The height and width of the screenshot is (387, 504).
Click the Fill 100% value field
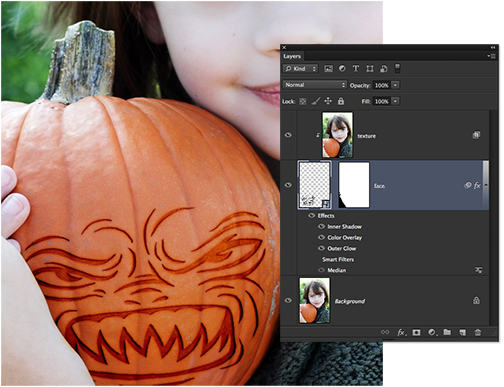[382, 101]
